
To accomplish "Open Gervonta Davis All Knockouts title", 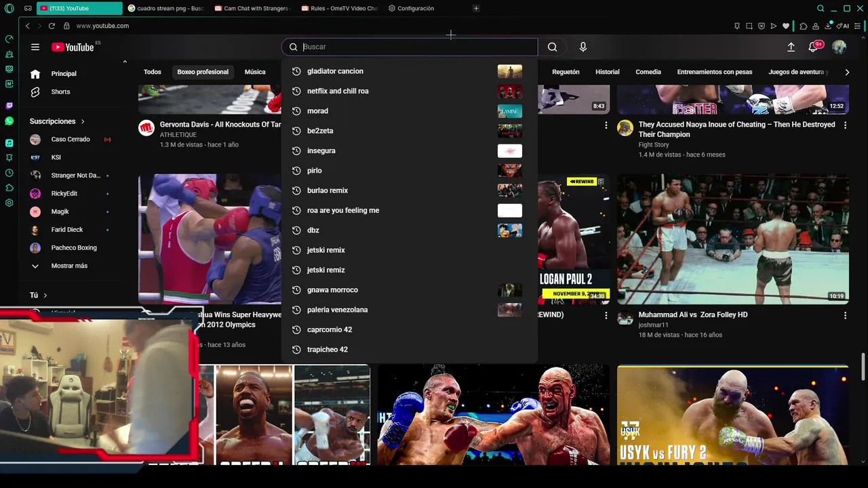I will tap(220, 125).
